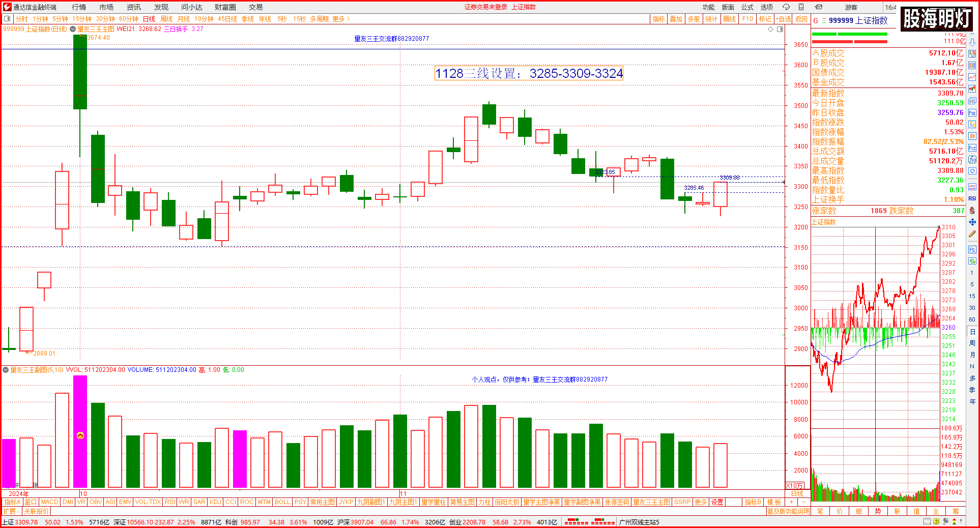The height and width of the screenshot is (528, 980).
Task: Click the square panel icon at chart top-right
Action: (780, 30)
